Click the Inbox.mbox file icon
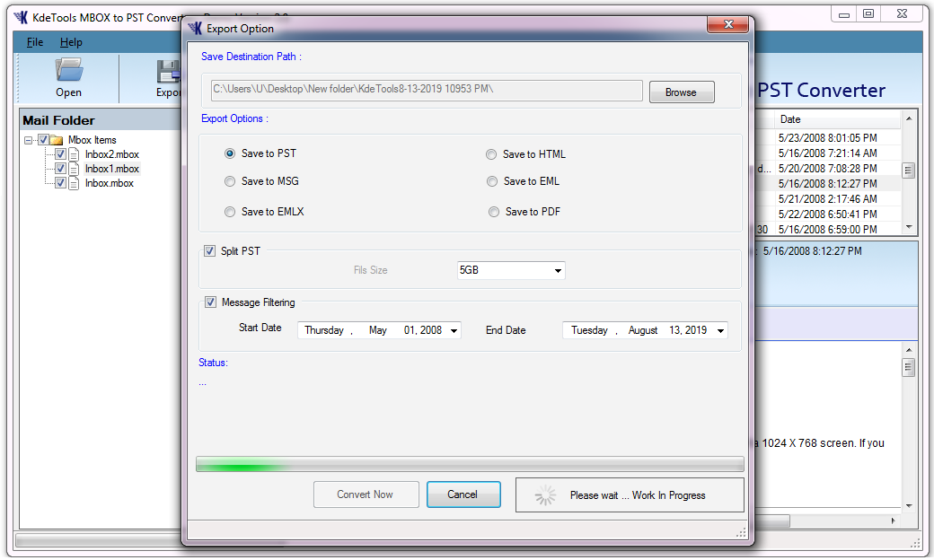934x560 pixels. [74, 183]
